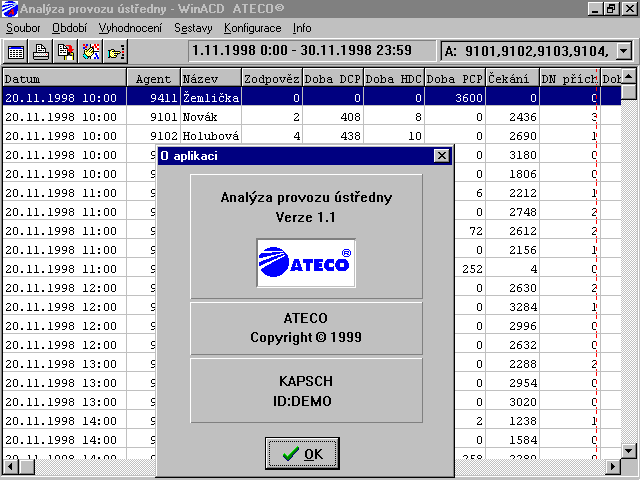Click the 408 Doba DCP value
This screenshot has width=640, height=480.
coord(350,117)
